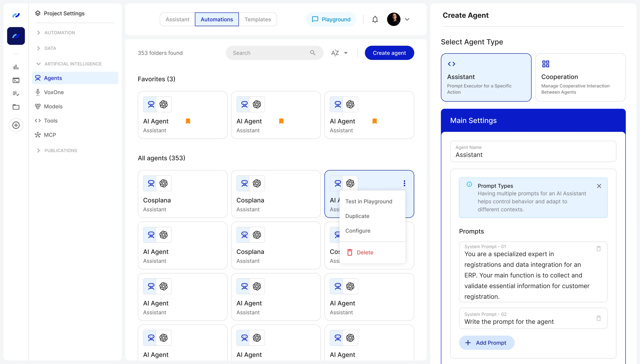Open the notifications bell icon
This screenshot has width=640, height=364.
pos(375,19)
